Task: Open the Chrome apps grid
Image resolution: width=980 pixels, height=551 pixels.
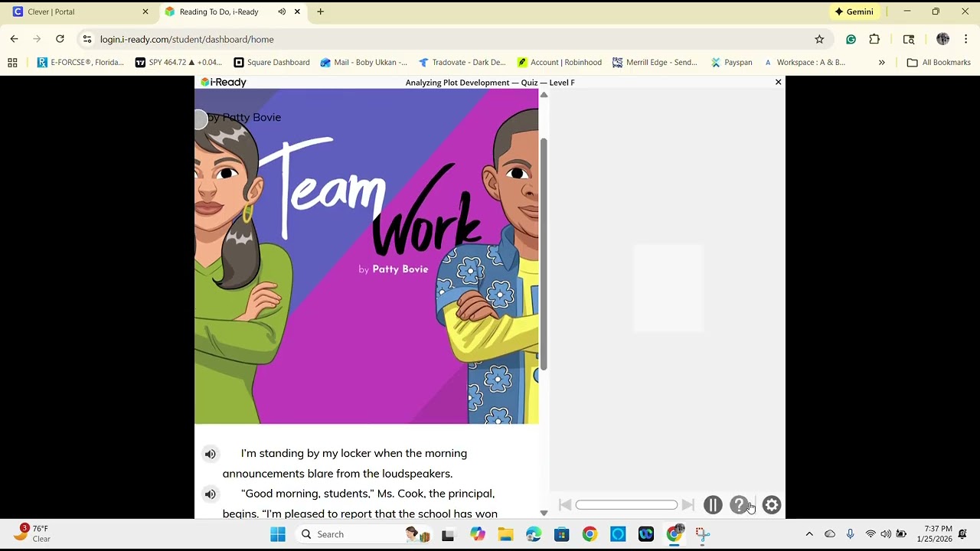Action: pos(12,63)
